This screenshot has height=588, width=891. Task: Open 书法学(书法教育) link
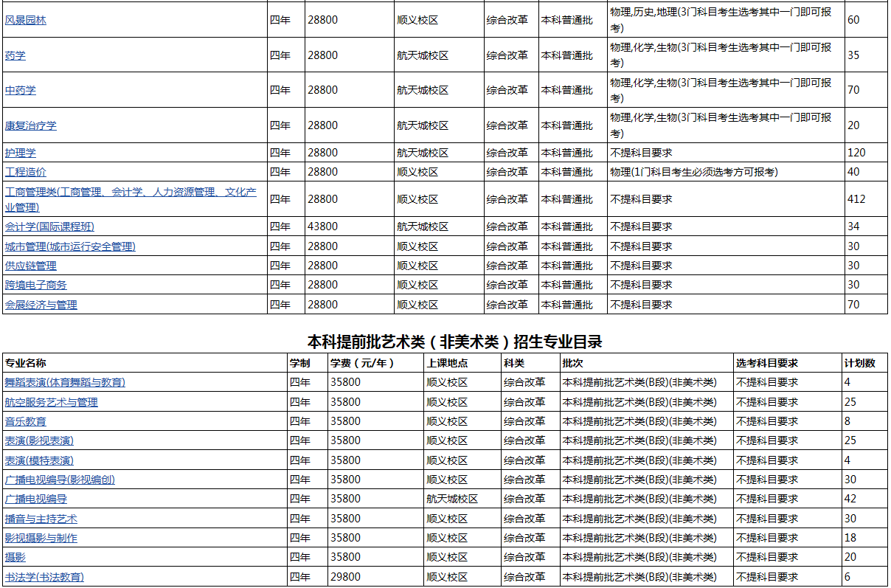click(44, 577)
